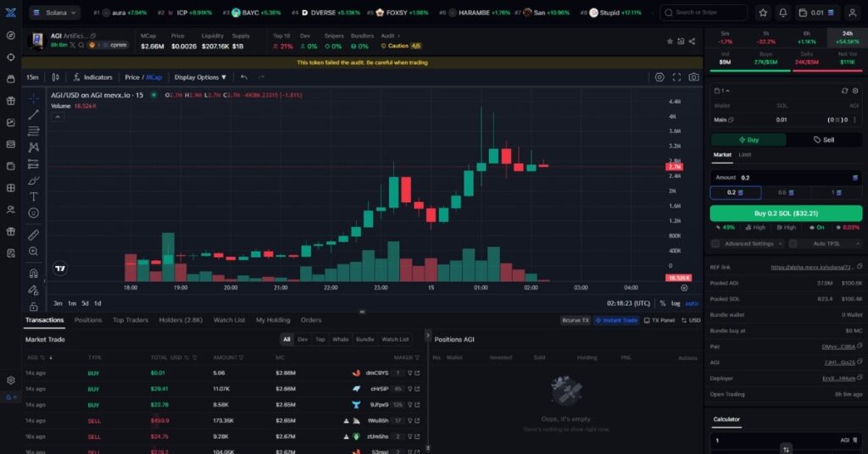Select the chart patterns tool
This screenshot has width=868, height=454.
click(34, 147)
